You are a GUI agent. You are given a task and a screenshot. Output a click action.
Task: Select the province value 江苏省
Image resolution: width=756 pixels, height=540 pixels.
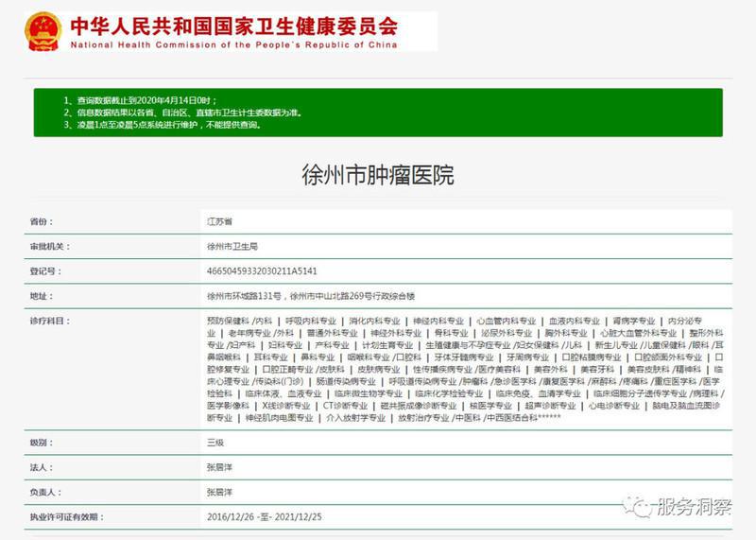220,221
